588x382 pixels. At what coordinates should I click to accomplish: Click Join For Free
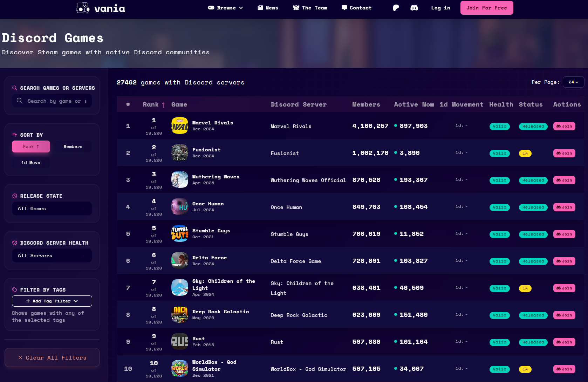point(487,7)
